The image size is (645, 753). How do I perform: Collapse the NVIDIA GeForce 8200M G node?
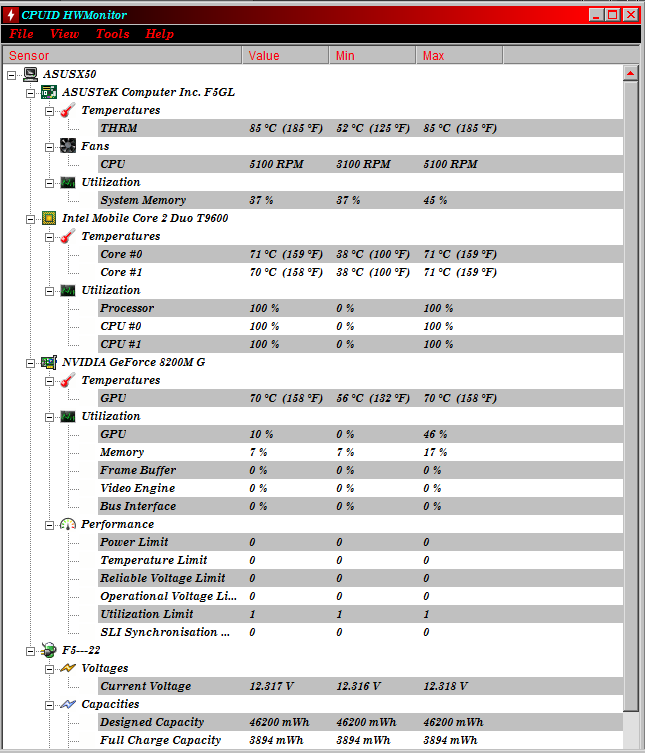30,364
